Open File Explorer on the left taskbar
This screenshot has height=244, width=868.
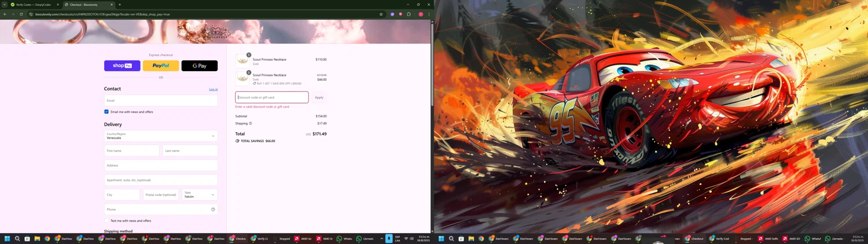(37, 239)
